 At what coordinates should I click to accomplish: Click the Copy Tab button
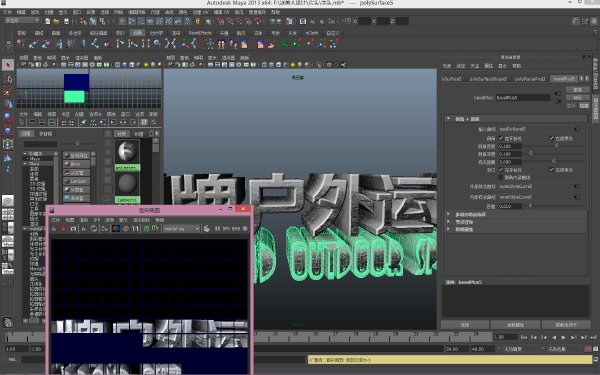pyautogui.click(x=566, y=325)
